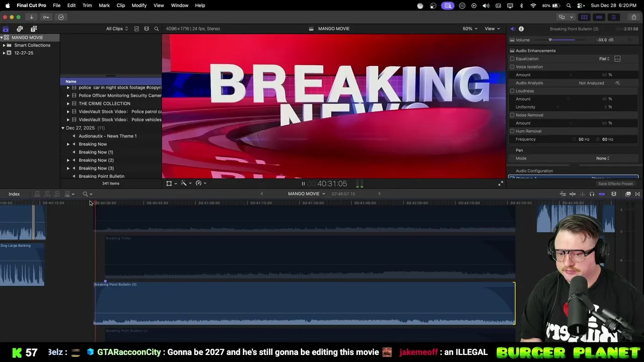Expand the 12-27-25 event
Viewport: 644px width, 362px height.
point(4,53)
